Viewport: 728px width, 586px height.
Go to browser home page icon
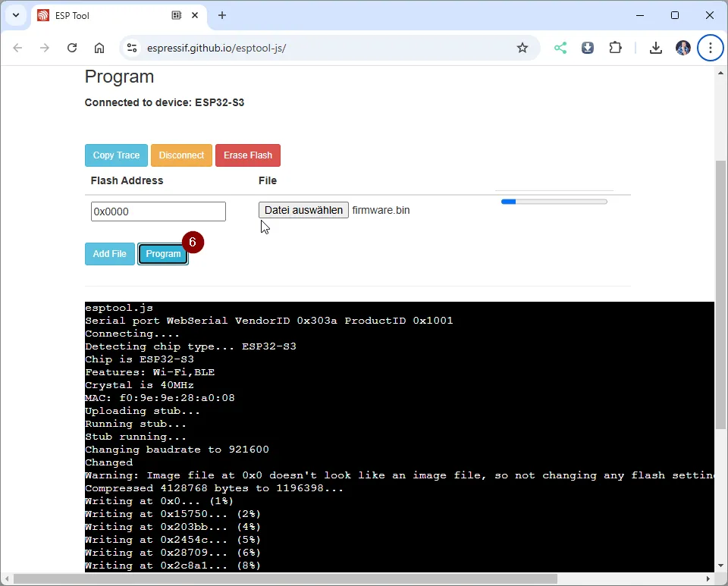[x=99, y=48]
